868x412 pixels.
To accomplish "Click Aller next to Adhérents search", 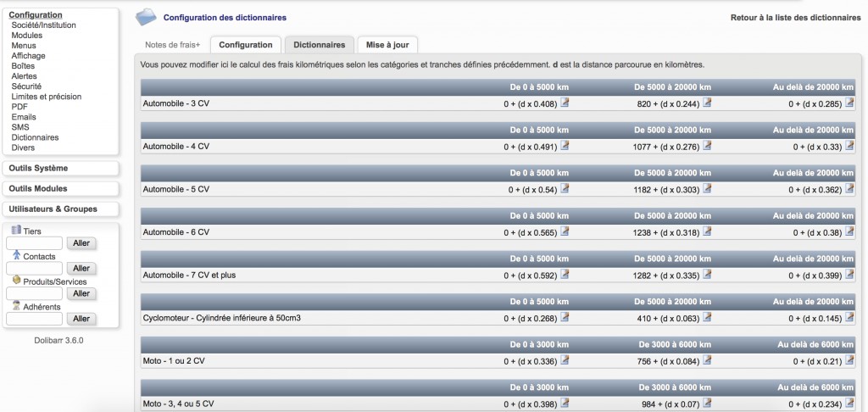I will point(81,319).
